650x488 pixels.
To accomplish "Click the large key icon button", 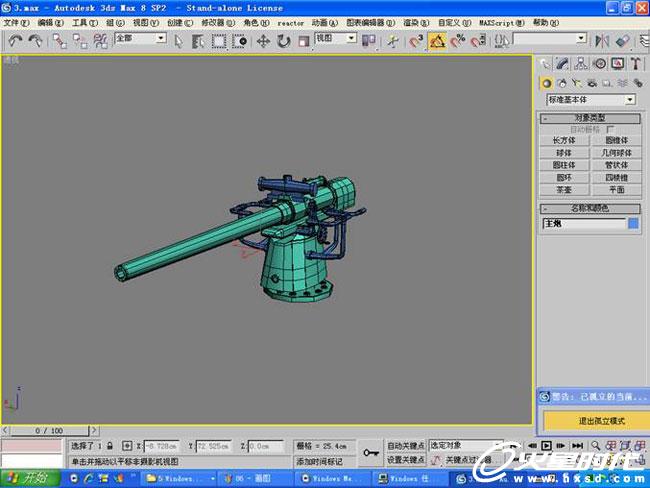I will click(371, 453).
